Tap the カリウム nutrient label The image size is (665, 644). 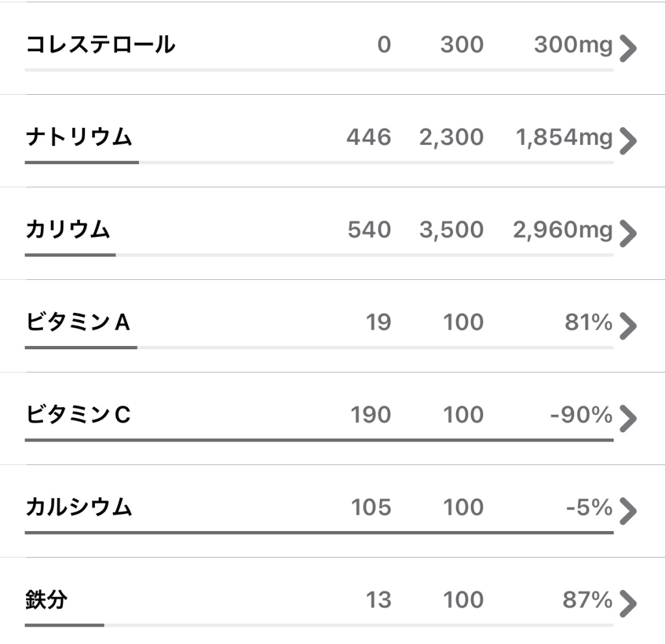(68, 230)
